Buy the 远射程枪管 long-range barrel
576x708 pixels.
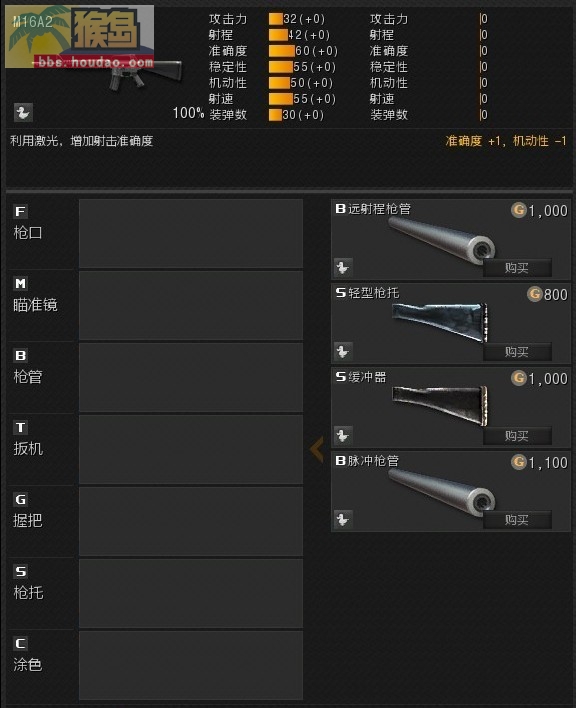[x=517, y=268]
